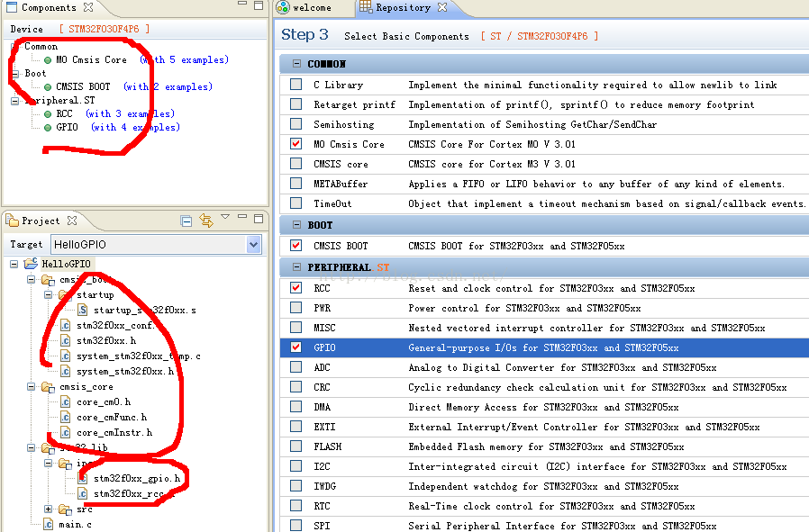Collapse the startup folder node
This screenshot has height=532, width=809.
pyautogui.click(x=49, y=295)
